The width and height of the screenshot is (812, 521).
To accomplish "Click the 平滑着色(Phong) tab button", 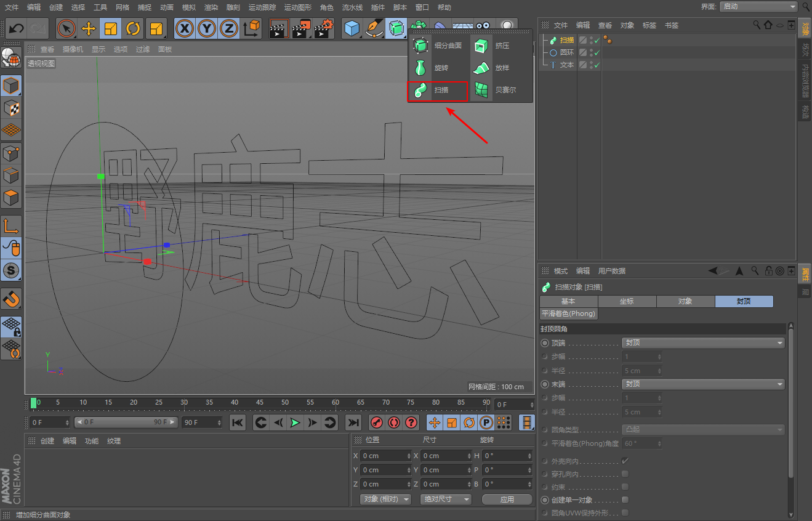I will 568,313.
